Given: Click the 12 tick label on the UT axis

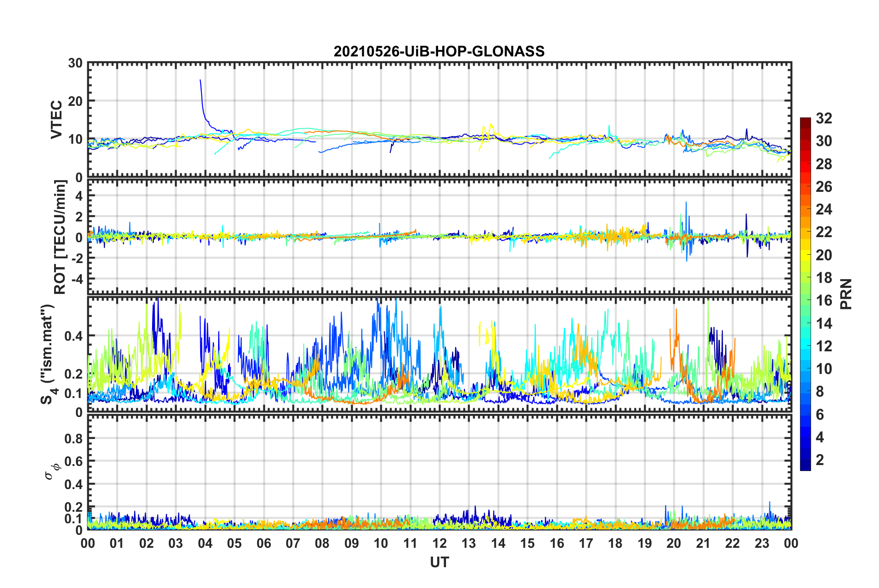Looking at the screenshot, I should tap(439, 543).
